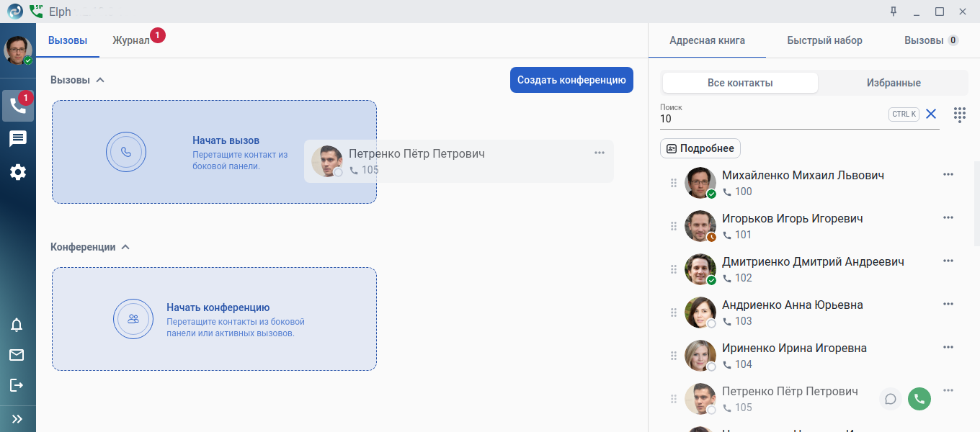Collapse the Вызовы section
980x432 pixels.
(x=100, y=80)
